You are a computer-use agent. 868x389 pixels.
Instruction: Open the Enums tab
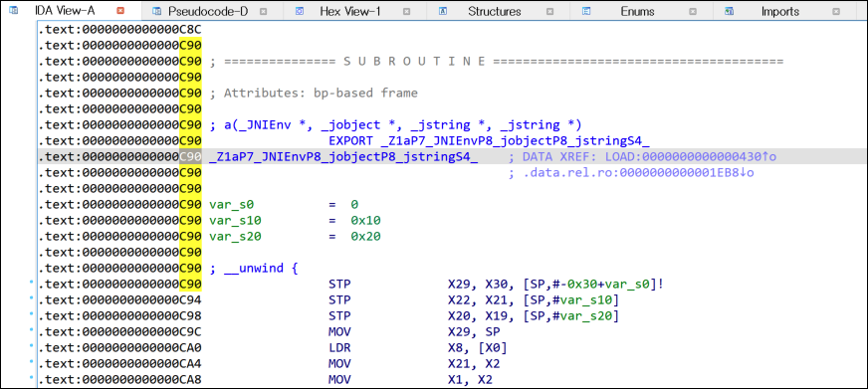coord(637,11)
